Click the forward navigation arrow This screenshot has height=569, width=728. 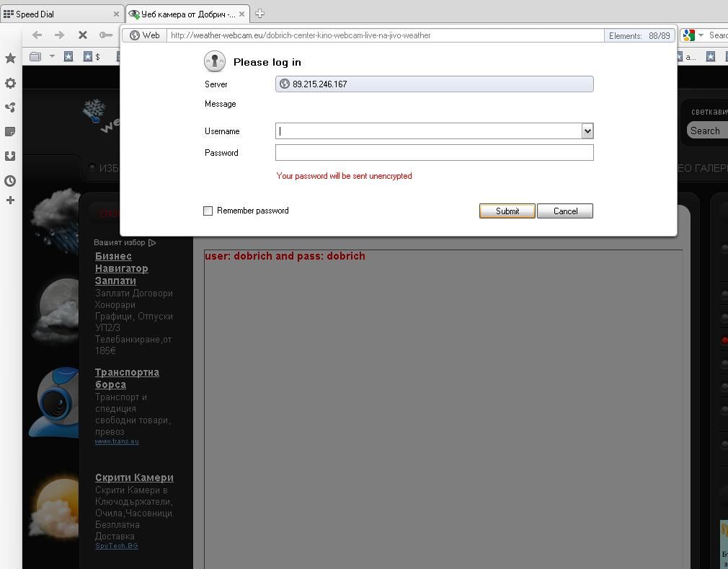pos(59,35)
